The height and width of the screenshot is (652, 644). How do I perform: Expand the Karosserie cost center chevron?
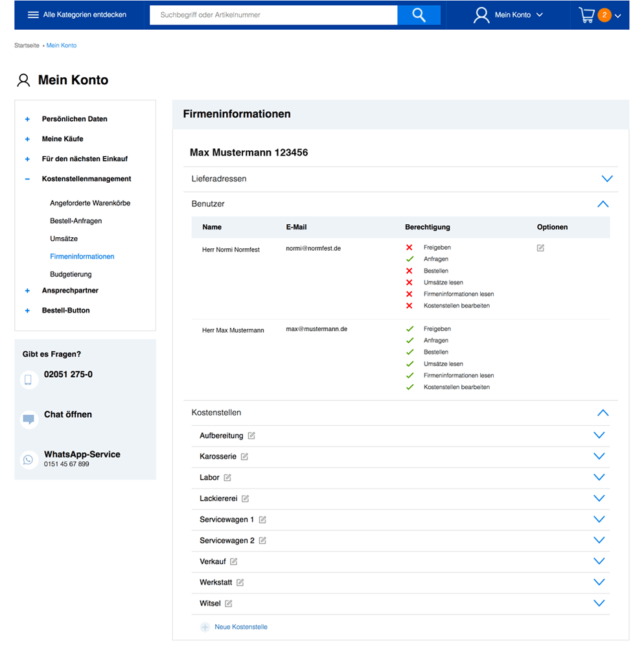tap(599, 456)
